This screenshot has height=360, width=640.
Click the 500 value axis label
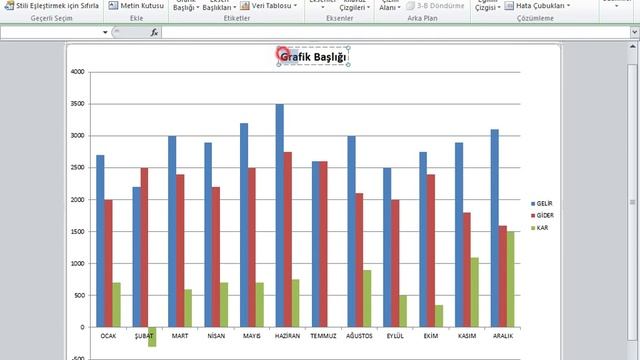click(x=79, y=296)
